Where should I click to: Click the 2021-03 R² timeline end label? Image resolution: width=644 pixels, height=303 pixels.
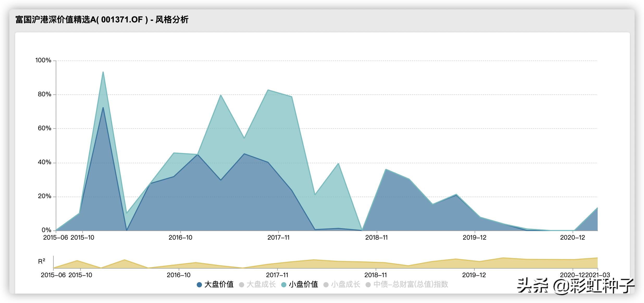click(x=598, y=275)
